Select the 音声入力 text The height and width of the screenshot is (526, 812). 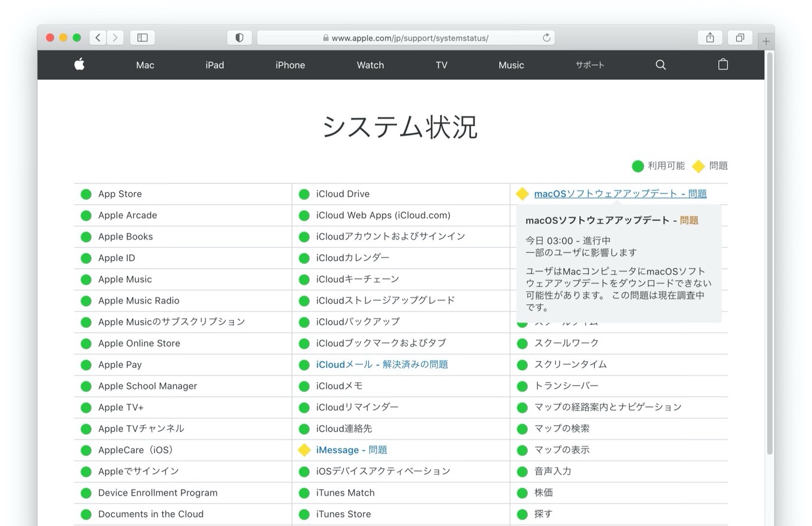pyautogui.click(x=553, y=471)
